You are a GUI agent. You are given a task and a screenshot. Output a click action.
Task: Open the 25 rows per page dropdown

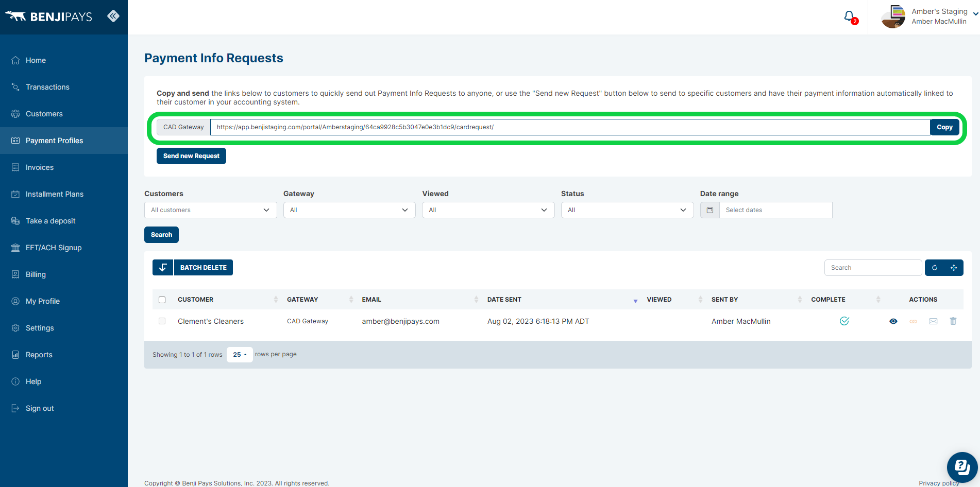(240, 355)
